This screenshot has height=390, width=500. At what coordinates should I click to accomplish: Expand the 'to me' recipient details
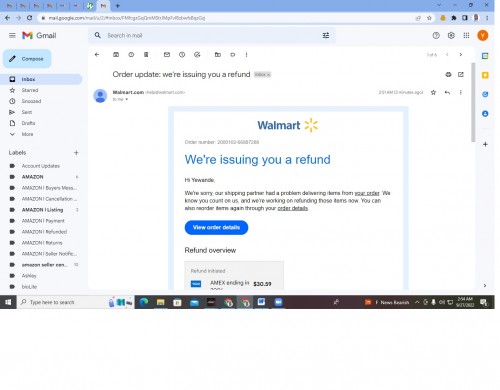click(127, 99)
